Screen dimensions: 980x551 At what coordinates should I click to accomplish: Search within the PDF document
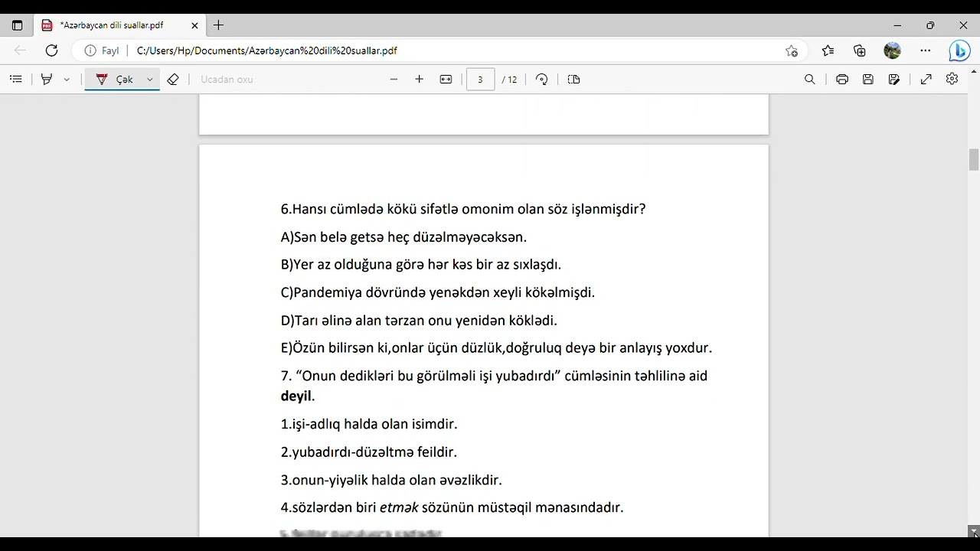click(x=809, y=79)
